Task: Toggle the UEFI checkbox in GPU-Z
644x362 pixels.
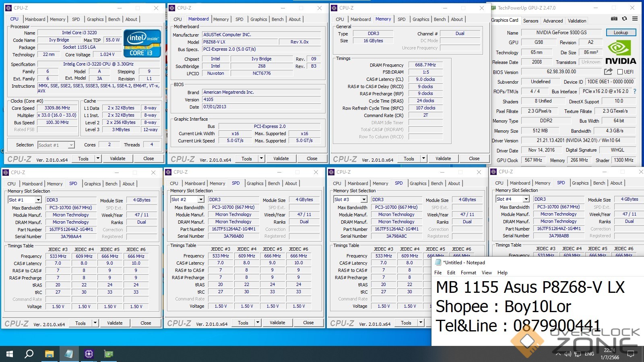Action: (620, 72)
